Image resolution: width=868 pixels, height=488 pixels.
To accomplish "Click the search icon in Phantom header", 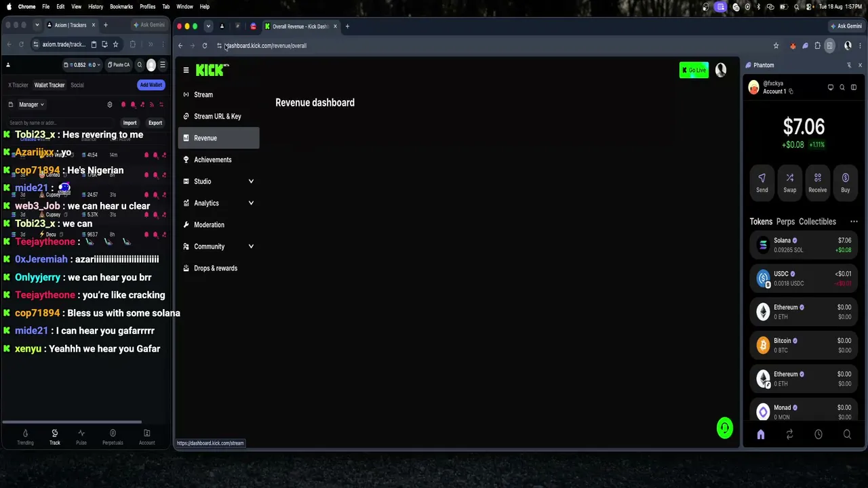I will point(842,87).
